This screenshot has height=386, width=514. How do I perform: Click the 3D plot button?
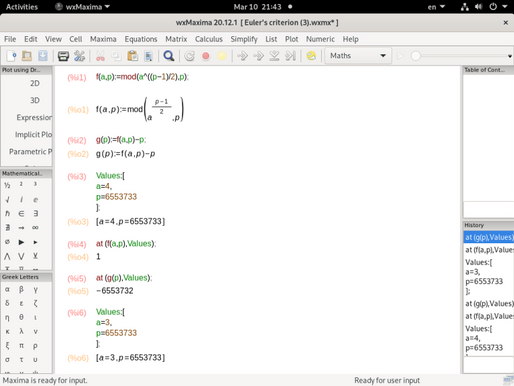click(x=35, y=100)
